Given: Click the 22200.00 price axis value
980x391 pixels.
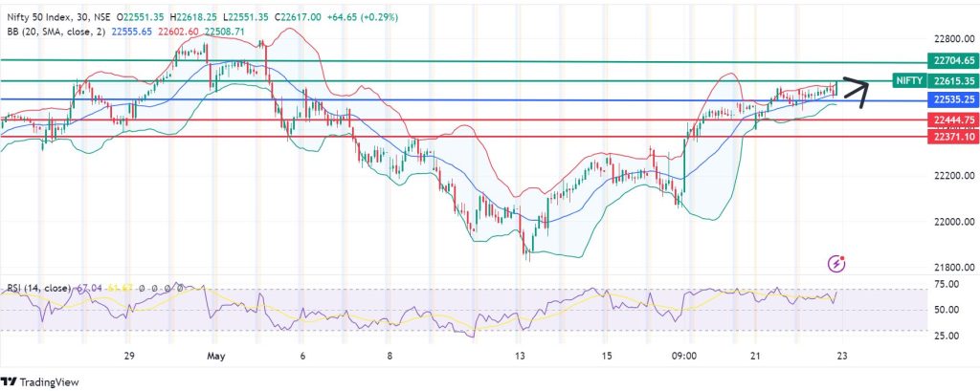Looking at the screenshot, I should [954, 176].
